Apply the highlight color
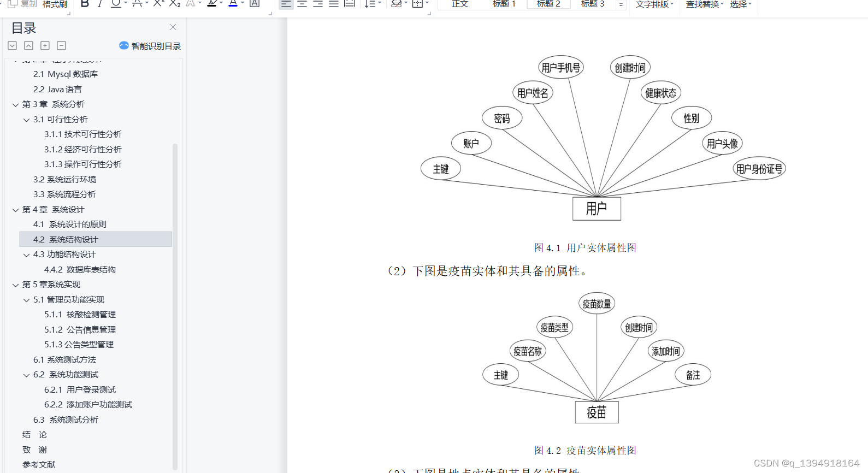This screenshot has height=473, width=868. (x=211, y=4)
